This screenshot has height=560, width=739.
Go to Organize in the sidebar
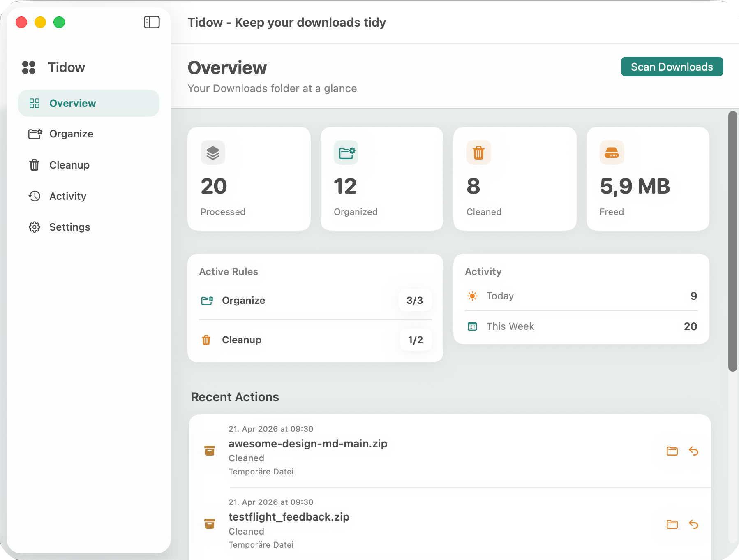pos(89,134)
